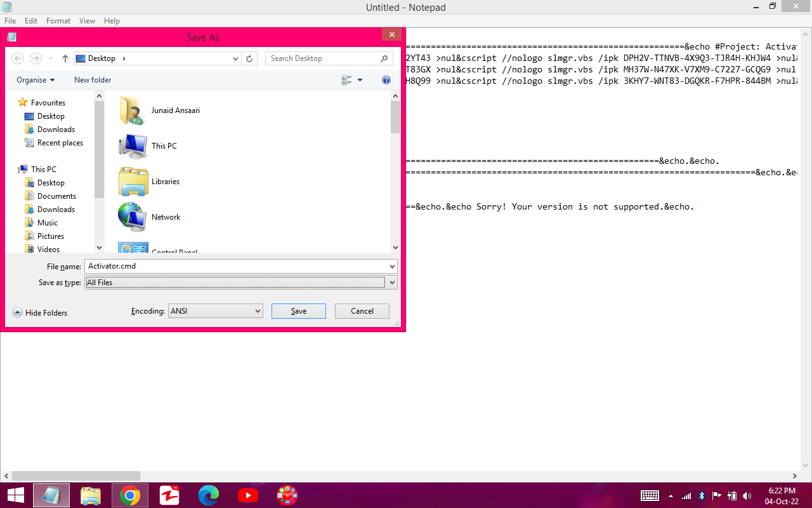Click the volume speaker tray icon
Image resolution: width=812 pixels, height=508 pixels.
(x=747, y=496)
